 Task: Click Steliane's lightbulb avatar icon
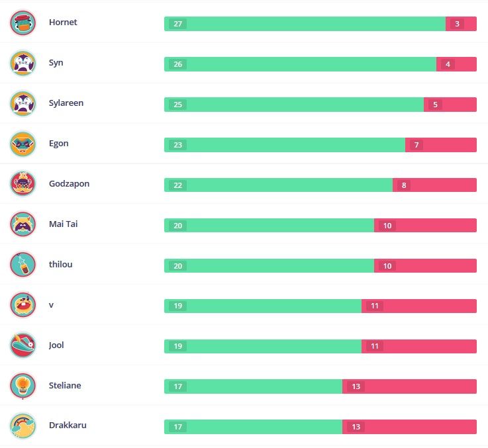click(x=23, y=386)
